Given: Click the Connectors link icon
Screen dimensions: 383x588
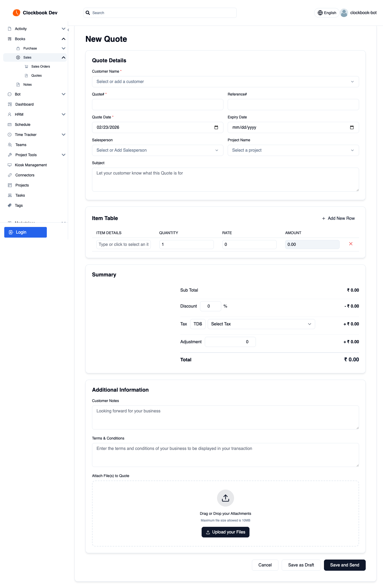Looking at the screenshot, I should coord(10,175).
